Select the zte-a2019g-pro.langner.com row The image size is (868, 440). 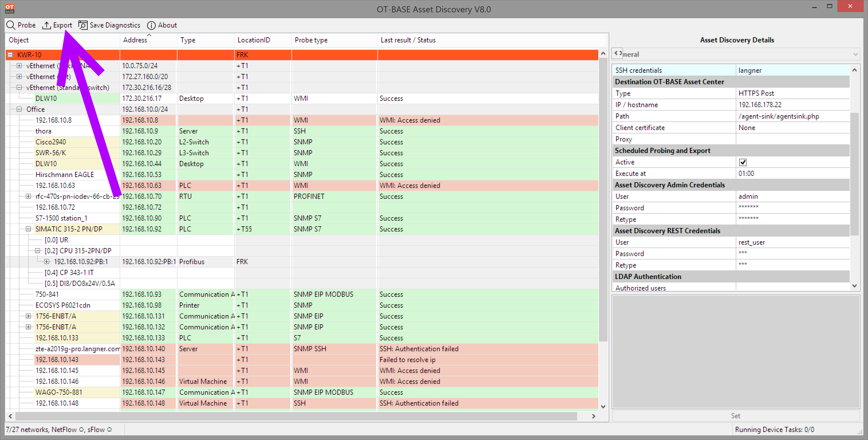[x=301, y=349]
